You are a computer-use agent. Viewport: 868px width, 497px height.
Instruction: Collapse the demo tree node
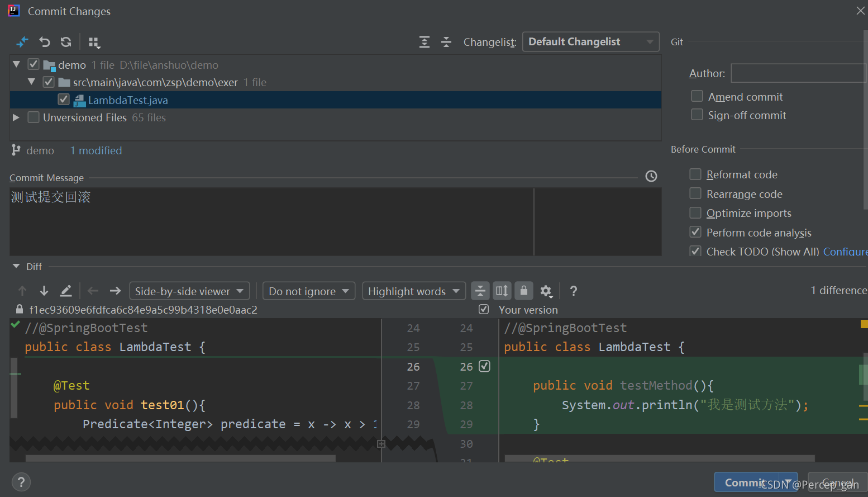(17, 64)
